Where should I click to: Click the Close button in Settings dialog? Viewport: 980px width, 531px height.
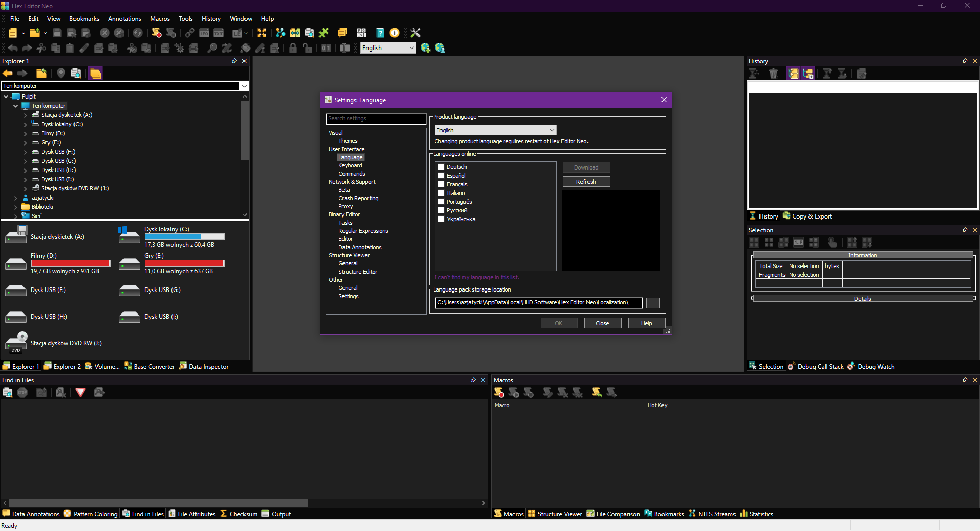(602, 323)
